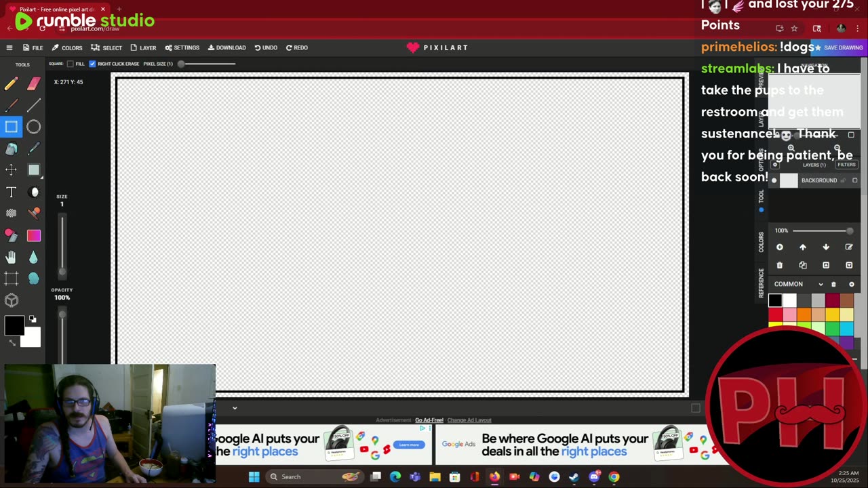Image resolution: width=868 pixels, height=488 pixels.
Task: Zoom in on the preview magnifier
Action: click(x=791, y=148)
